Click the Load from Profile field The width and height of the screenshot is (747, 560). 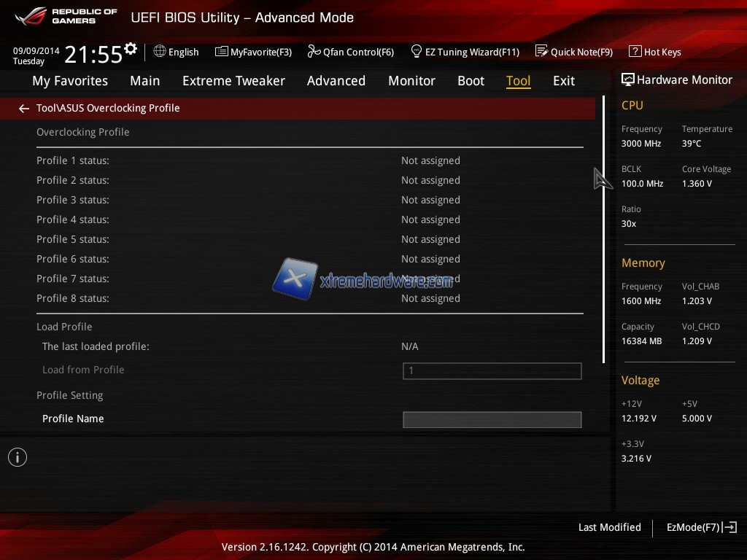tap(492, 370)
